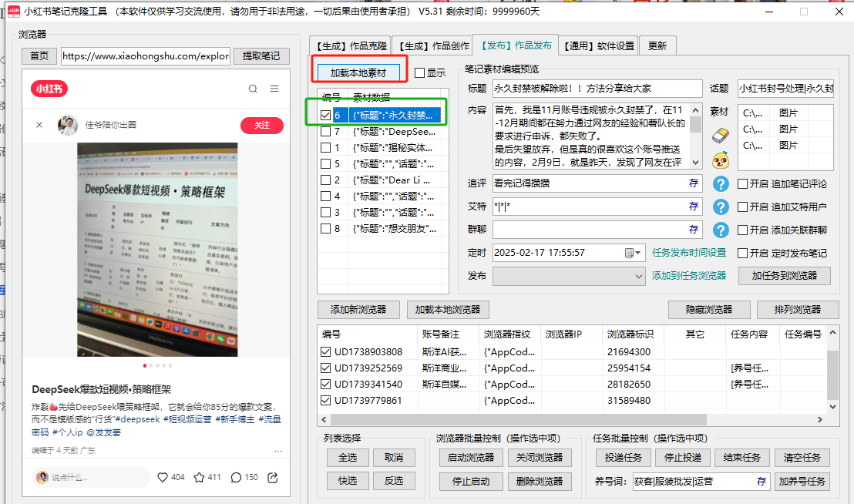Click the 加载本地素材 button
This screenshot has height=504, width=854.
(x=358, y=72)
